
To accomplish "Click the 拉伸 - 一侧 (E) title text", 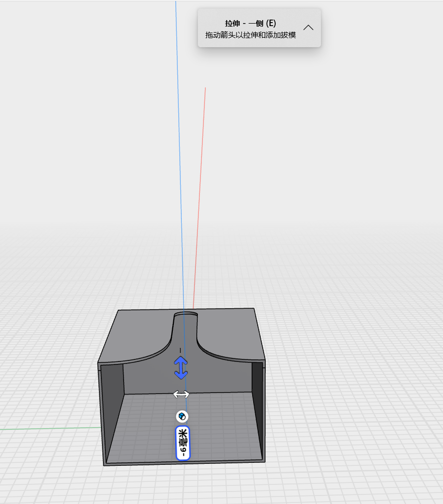I will 251,23.
